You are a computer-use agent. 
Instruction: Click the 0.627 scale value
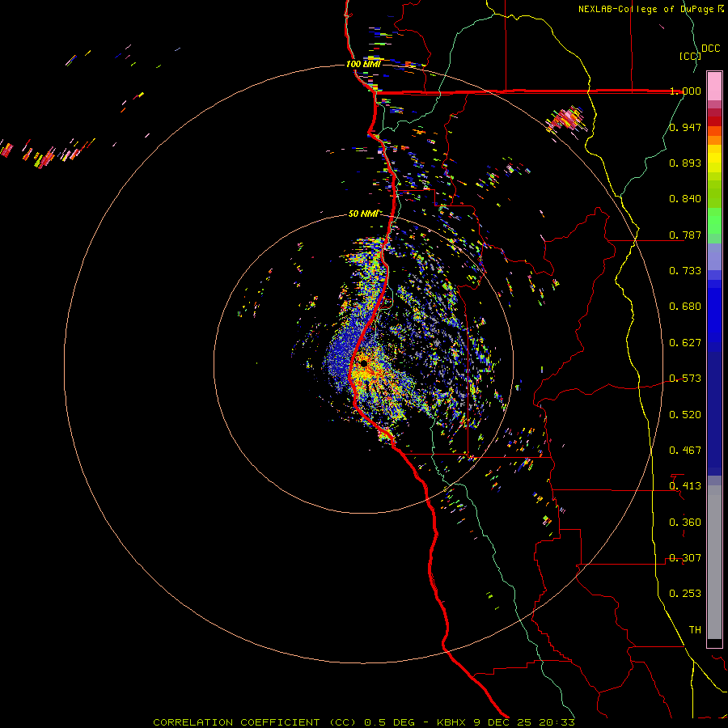pos(685,343)
